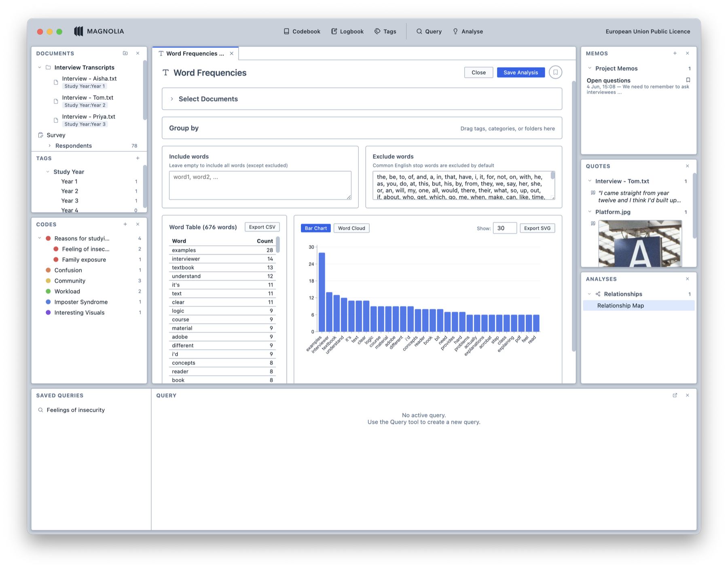
Task: Expand the Respondents group
Action: click(x=49, y=146)
